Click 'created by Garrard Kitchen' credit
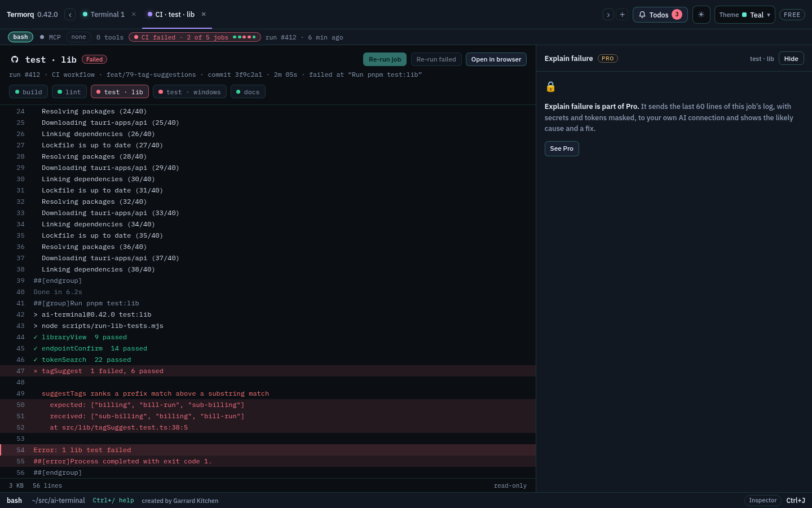This screenshot has width=812, height=508. (180, 501)
